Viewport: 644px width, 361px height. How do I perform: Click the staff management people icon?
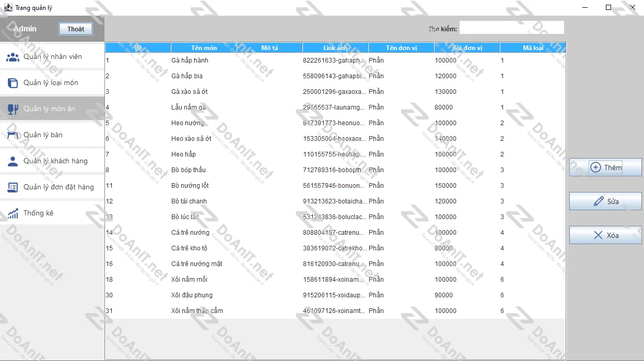pos(13,57)
